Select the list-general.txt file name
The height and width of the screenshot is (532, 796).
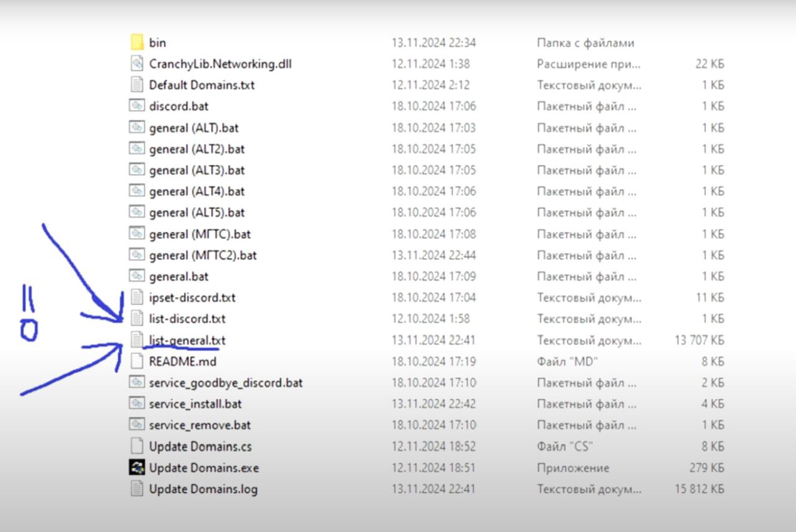(187, 341)
